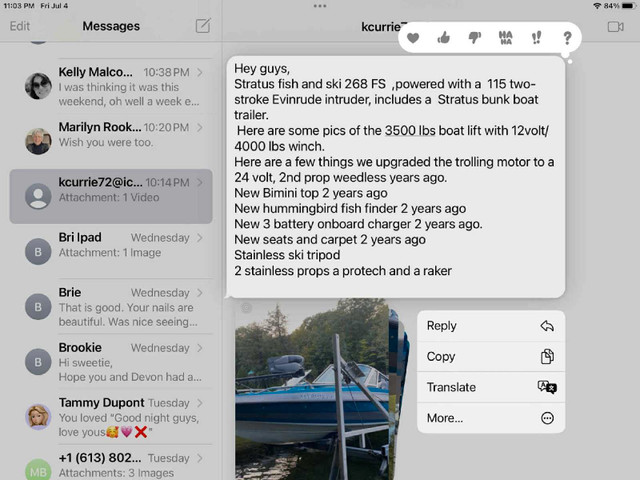Check the battery status icon
This screenshot has width=640, height=480.
629,6
